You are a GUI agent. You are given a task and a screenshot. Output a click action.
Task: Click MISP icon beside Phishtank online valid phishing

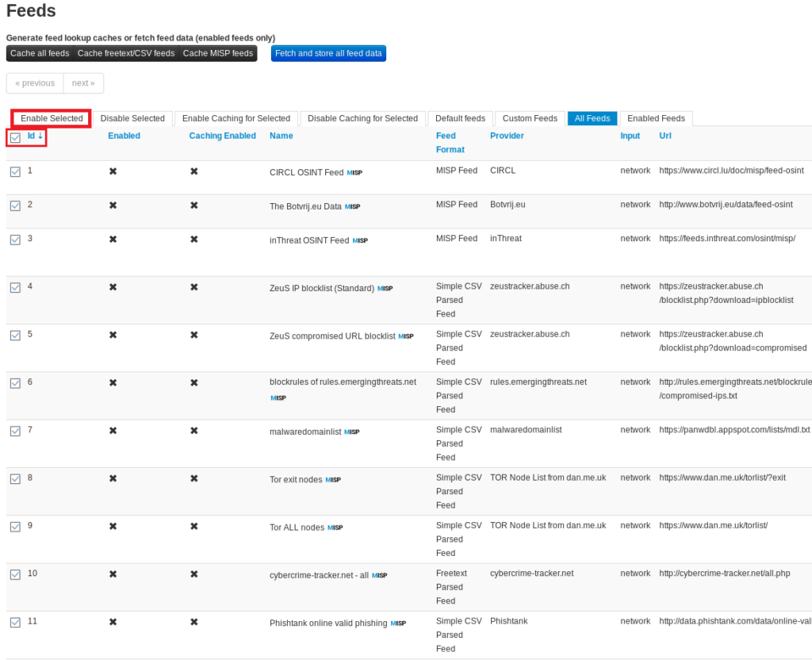click(x=398, y=624)
